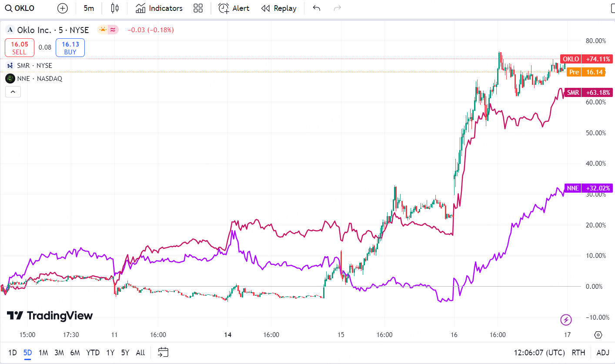Open the RTH session menu
615x364 pixels.
[578, 353]
